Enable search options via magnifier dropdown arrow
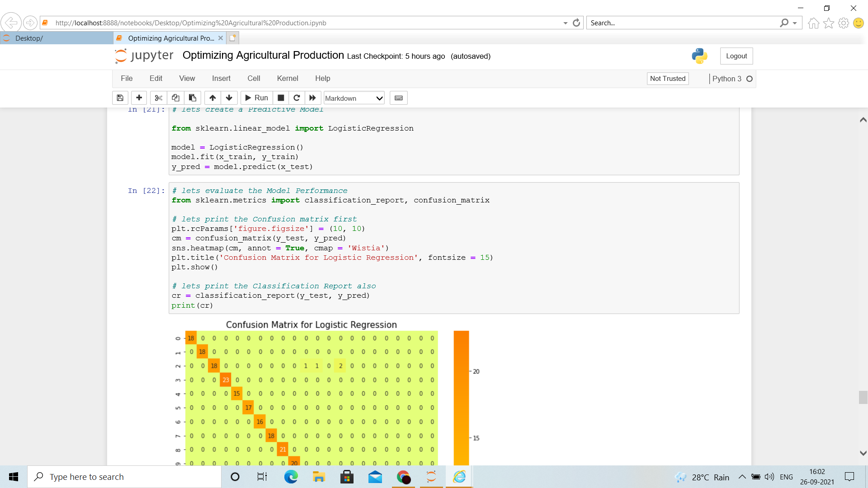 tap(793, 23)
